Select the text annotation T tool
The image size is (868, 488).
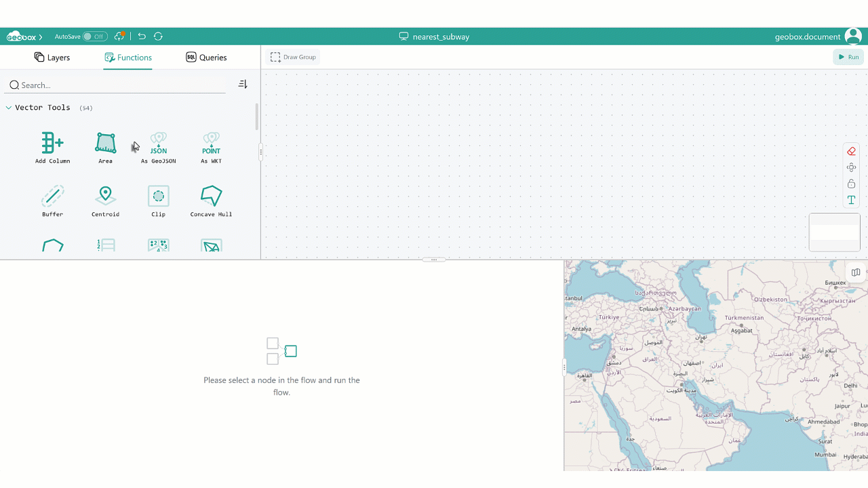pos(851,200)
